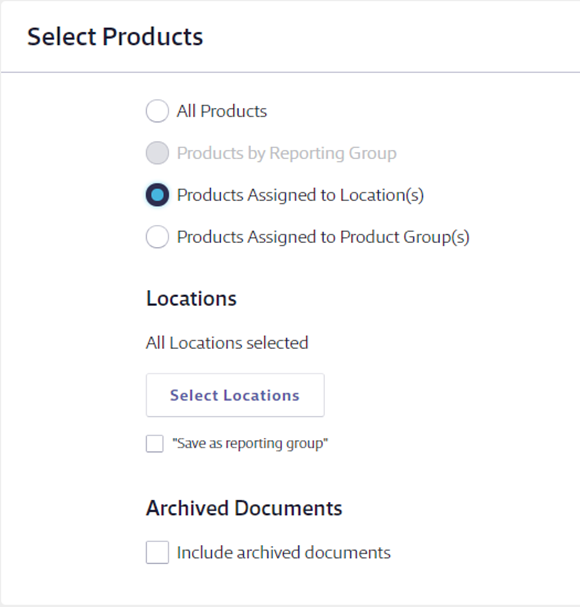Click the divider line under Select Products
The width and height of the screenshot is (580, 607).
pyautogui.click(x=290, y=72)
